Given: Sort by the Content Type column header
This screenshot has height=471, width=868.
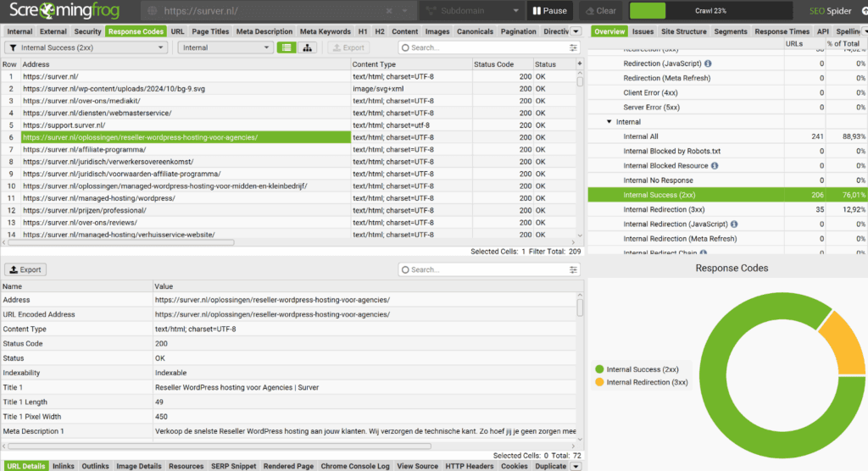Looking at the screenshot, I should [411, 64].
